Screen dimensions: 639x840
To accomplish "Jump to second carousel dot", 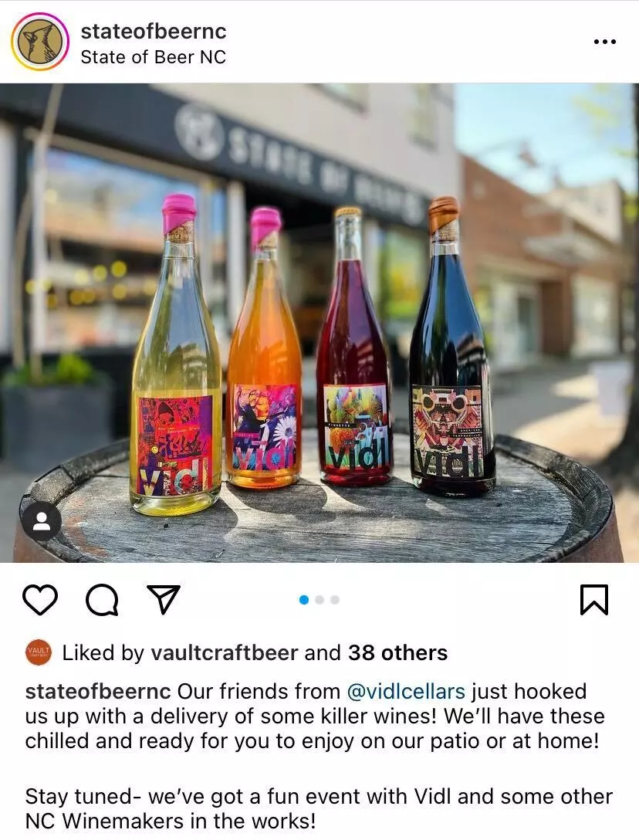I will coord(319,600).
